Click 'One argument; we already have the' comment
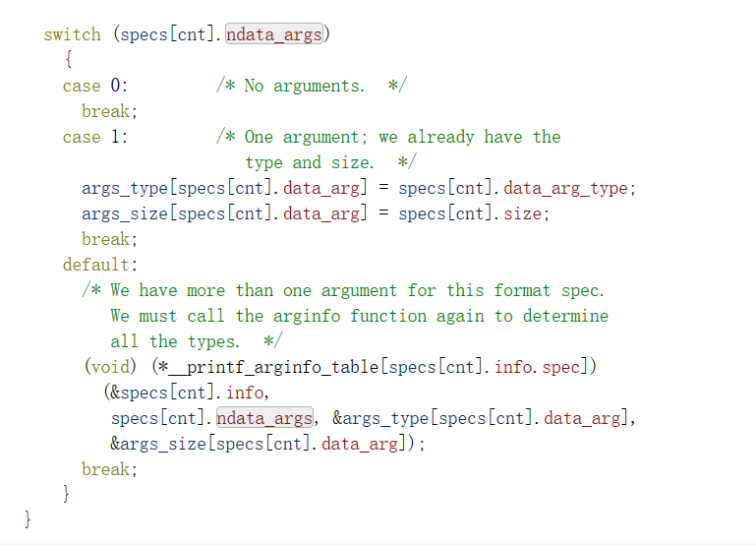Screen dimensions: 756x545 (x=403, y=137)
